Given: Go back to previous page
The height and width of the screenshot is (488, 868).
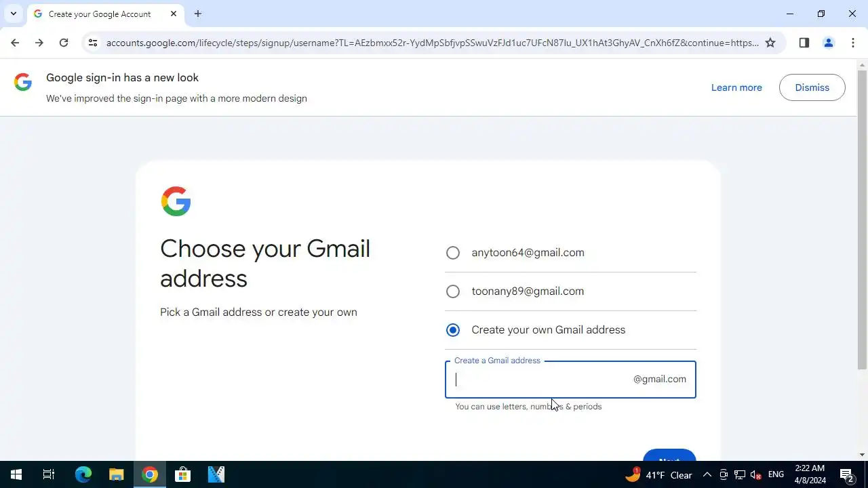Looking at the screenshot, I should 15,43.
